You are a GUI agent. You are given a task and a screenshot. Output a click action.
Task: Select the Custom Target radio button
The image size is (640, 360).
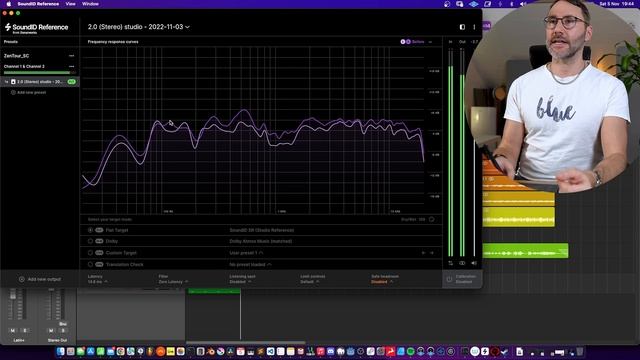pyautogui.click(x=90, y=253)
